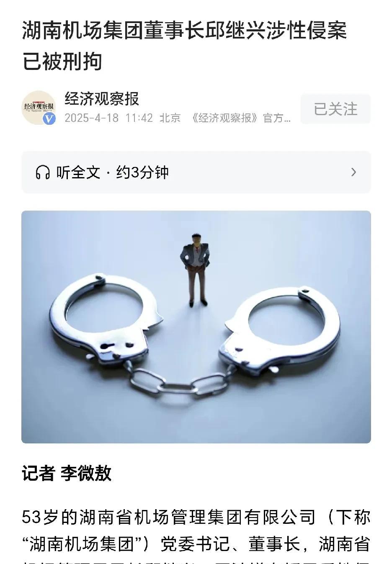Tap the miniature businessman figure in photo
The height and width of the screenshot is (564, 392).
coord(195,270)
